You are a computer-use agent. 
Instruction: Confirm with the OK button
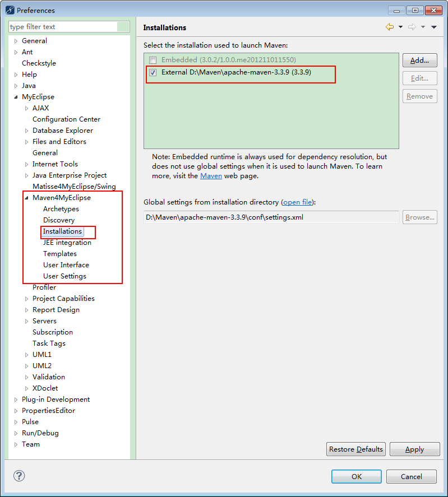point(357,476)
